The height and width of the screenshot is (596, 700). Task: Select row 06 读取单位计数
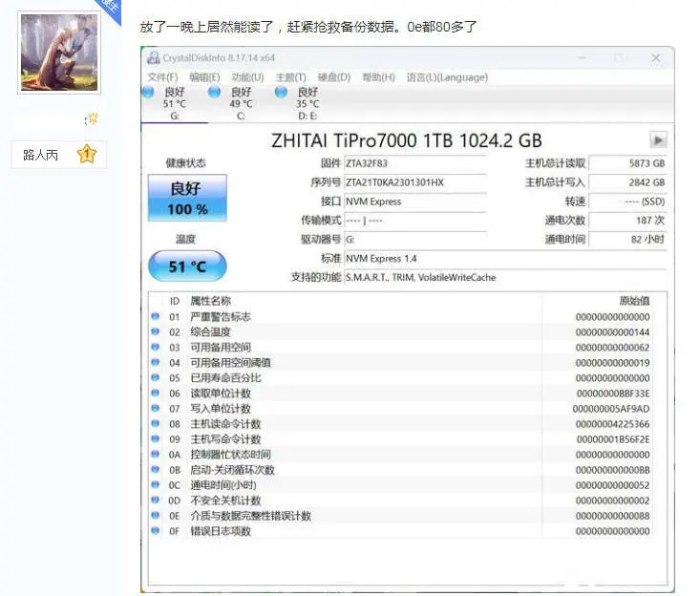pyautogui.click(x=400, y=394)
